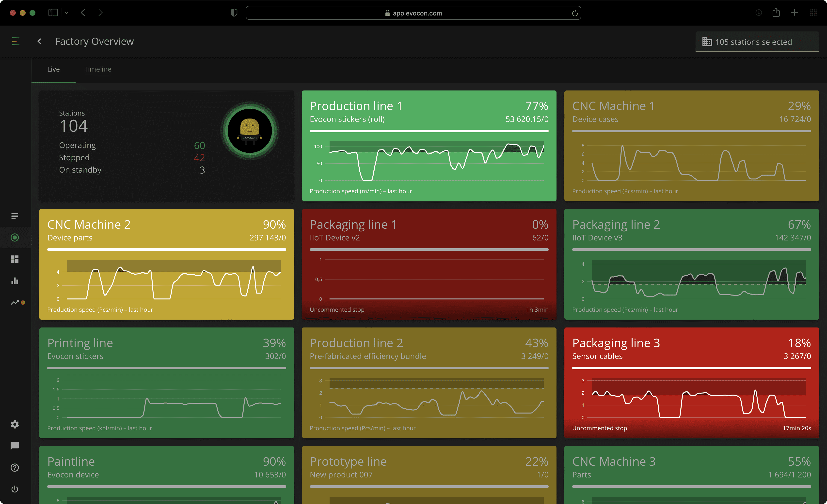The width and height of the screenshot is (827, 504).
Task: Open the bar chart reports sidebar icon
Action: (15, 281)
